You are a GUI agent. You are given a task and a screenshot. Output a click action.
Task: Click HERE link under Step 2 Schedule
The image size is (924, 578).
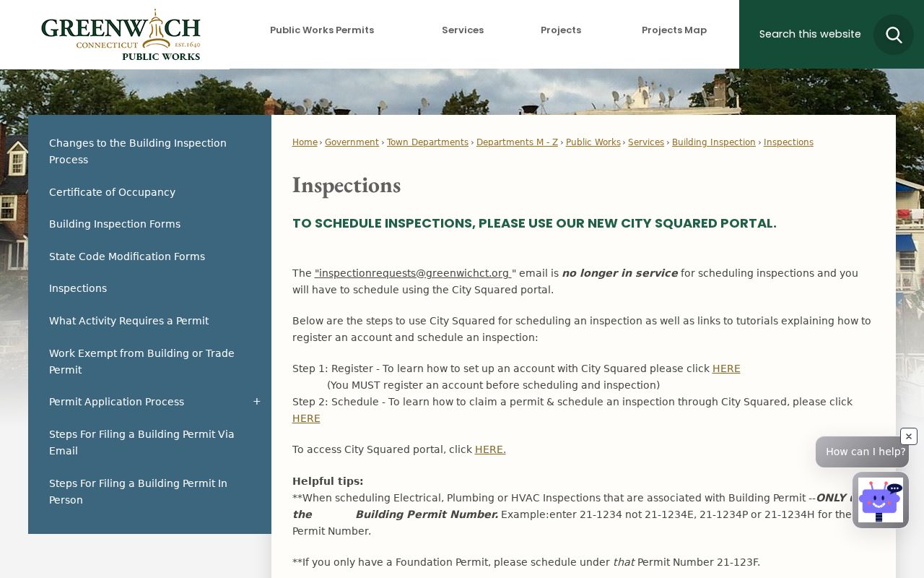306,418
